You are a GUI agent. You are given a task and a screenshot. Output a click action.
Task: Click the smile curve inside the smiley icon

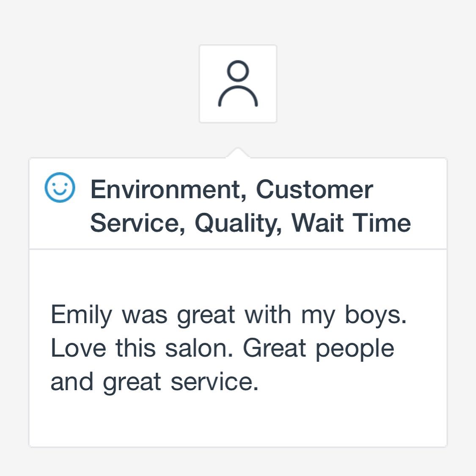coord(60,192)
